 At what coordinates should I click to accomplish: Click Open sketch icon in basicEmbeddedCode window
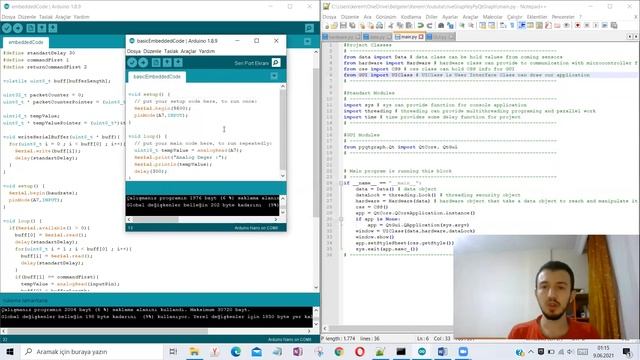pyautogui.click(x=167, y=62)
